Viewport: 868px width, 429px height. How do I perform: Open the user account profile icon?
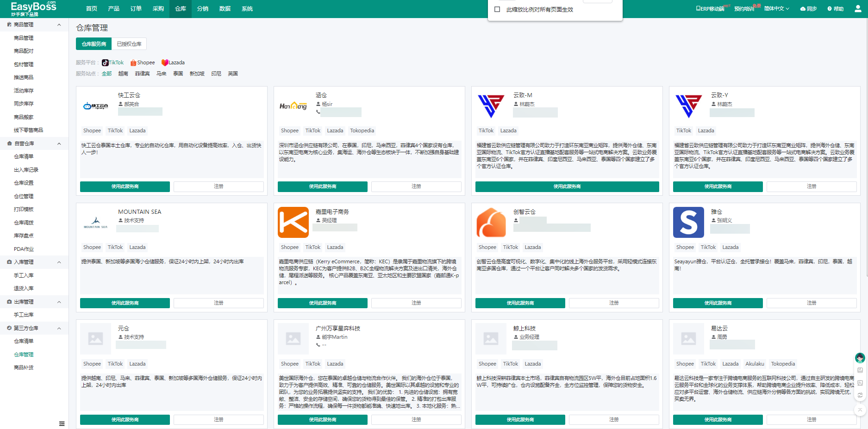858,9
